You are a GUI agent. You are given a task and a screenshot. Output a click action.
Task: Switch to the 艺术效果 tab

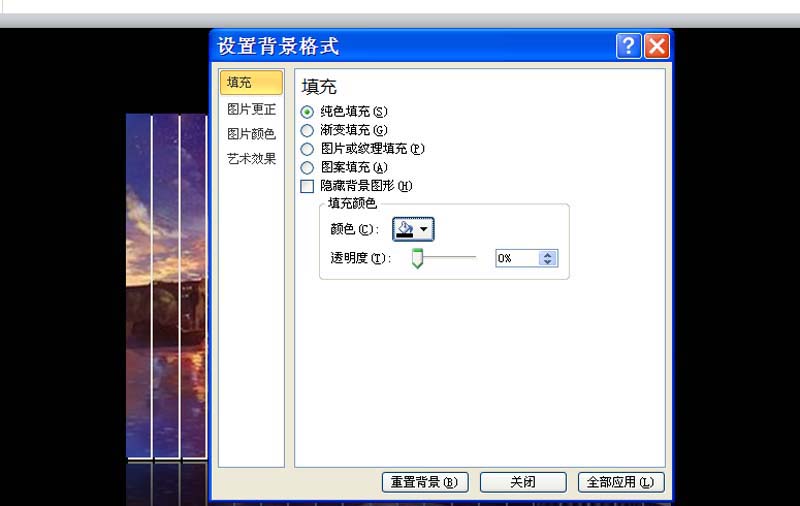251,159
